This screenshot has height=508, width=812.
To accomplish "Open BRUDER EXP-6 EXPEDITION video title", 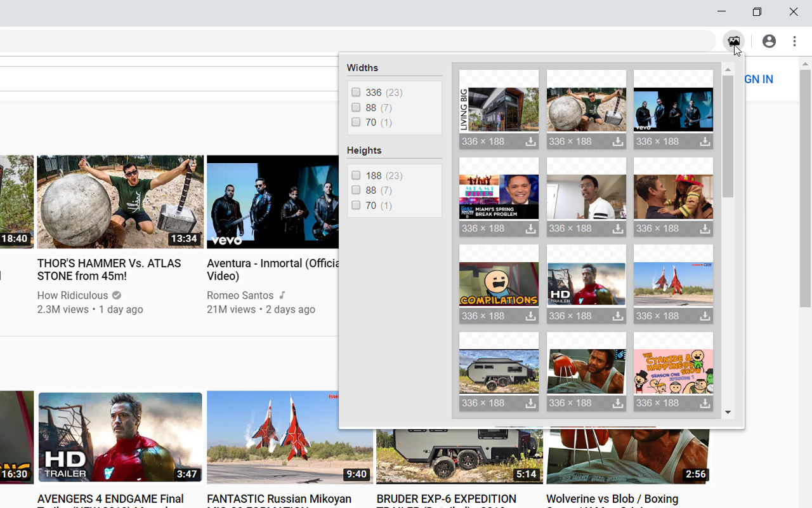I will tap(446, 500).
